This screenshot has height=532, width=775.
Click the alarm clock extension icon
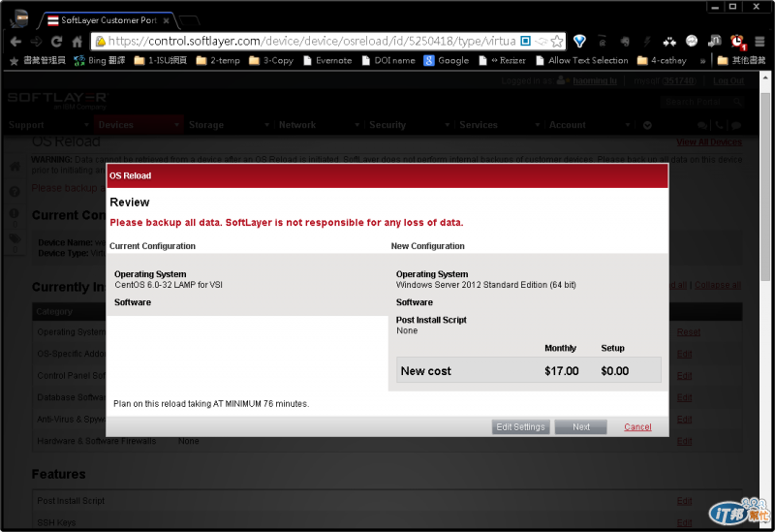(x=738, y=42)
